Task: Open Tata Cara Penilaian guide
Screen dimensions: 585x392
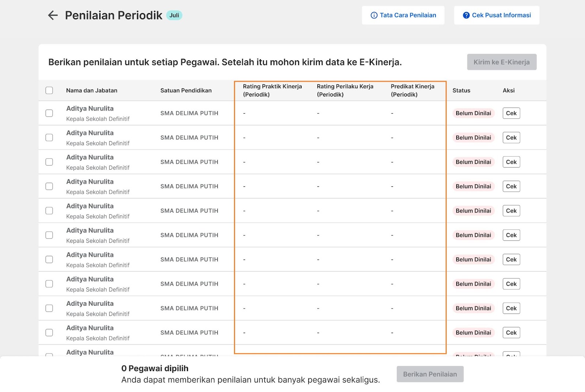Action: pyautogui.click(x=403, y=15)
